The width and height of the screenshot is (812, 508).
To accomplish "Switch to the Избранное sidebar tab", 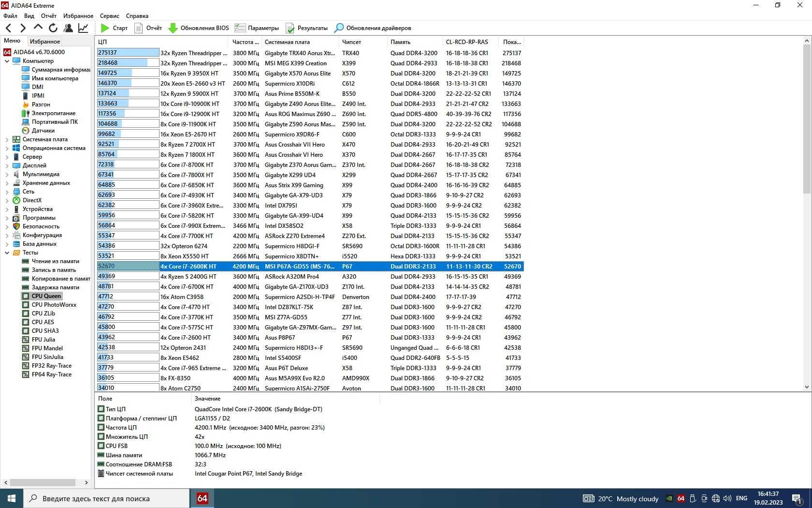I will click(45, 42).
